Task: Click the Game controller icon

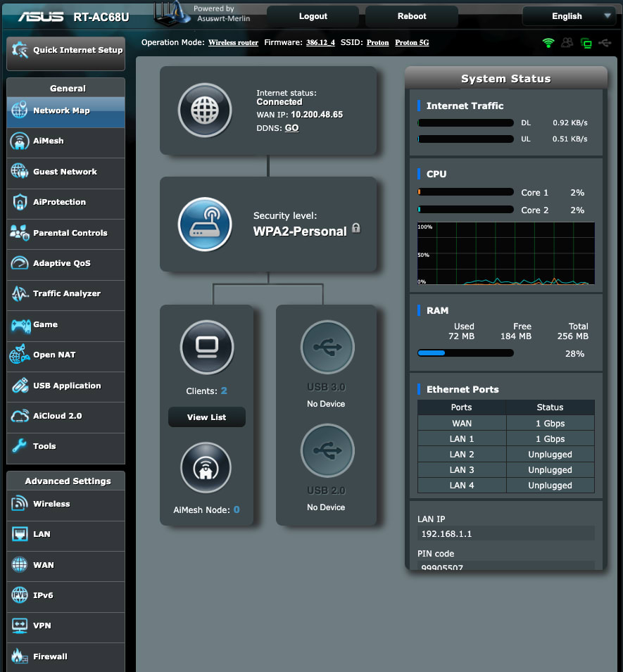Action: coord(20,326)
